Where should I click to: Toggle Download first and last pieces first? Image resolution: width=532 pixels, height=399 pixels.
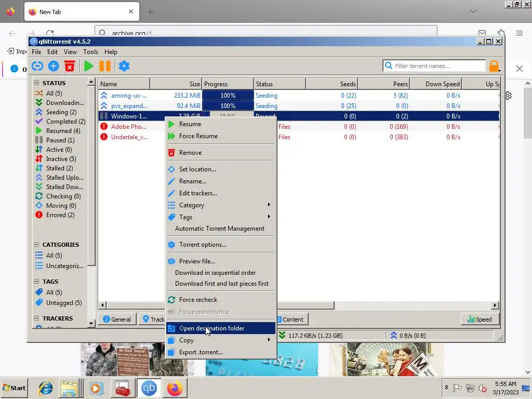(x=221, y=283)
